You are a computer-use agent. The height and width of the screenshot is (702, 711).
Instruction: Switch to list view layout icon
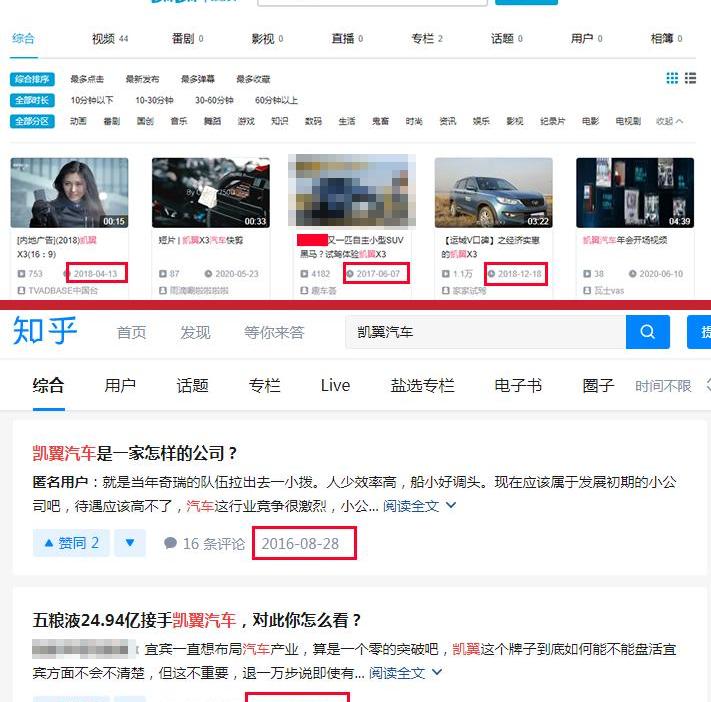click(690, 79)
